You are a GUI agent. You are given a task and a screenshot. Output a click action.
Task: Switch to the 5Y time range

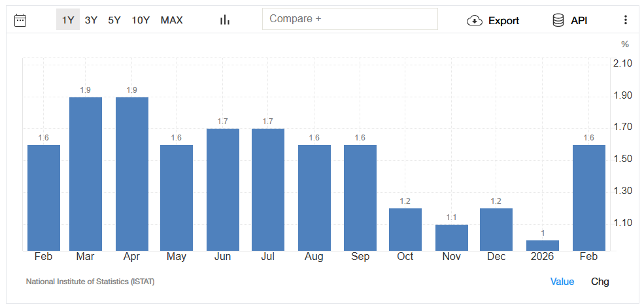114,20
